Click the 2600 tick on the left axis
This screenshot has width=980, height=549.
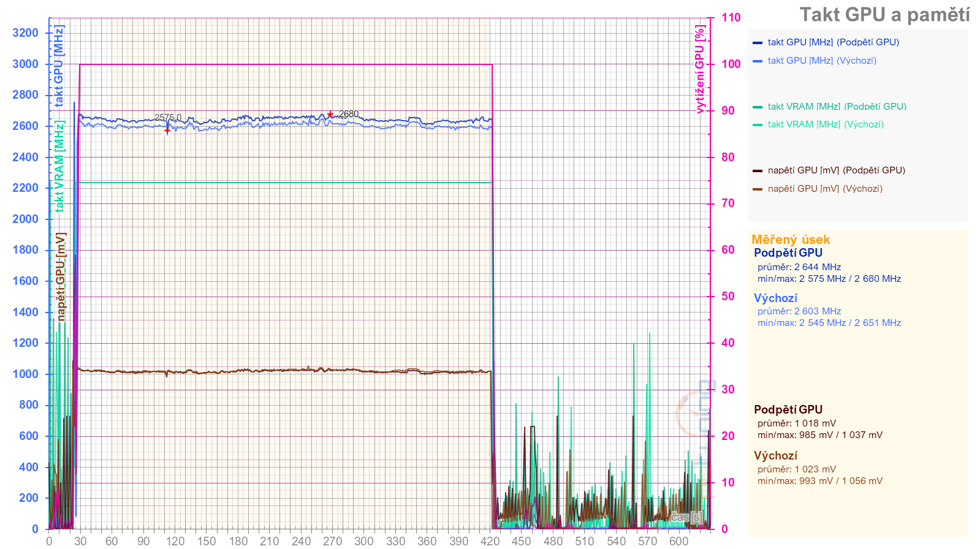click(x=25, y=126)
